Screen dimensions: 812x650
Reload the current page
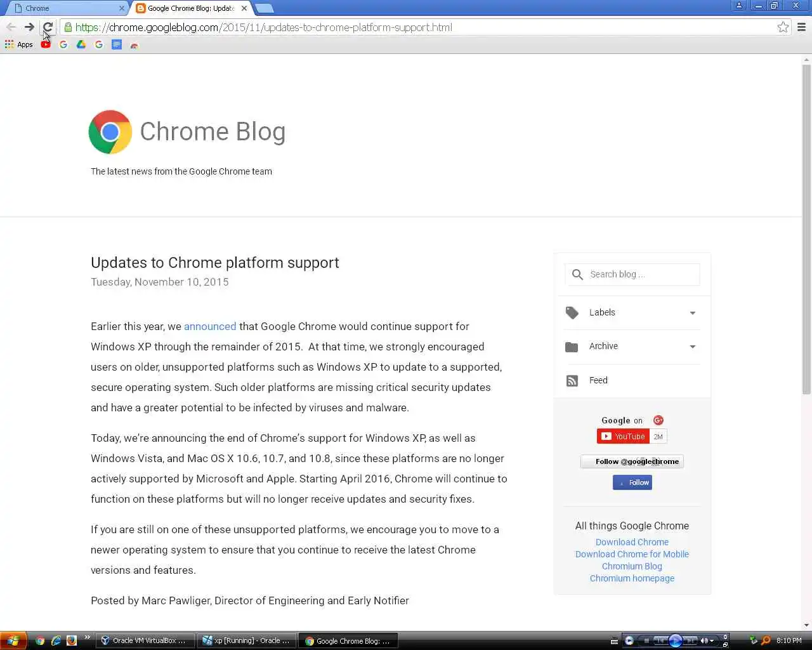point(48,27)
